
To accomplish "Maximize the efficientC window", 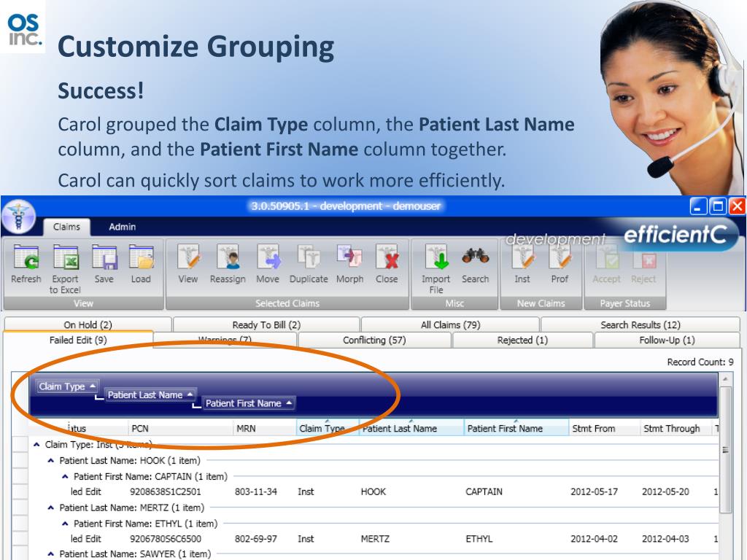I will point(718,206).
